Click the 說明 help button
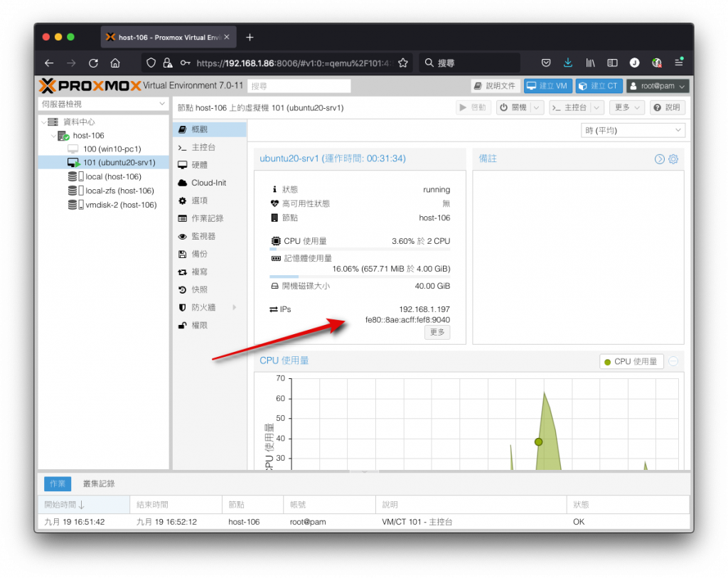Screen dimensions: 728x578 pos(668,107)
